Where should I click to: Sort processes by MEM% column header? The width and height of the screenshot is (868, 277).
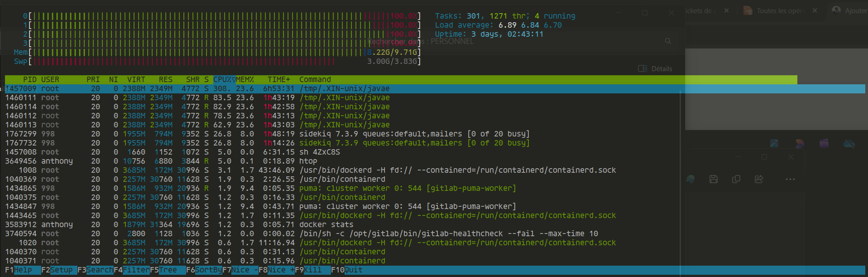click(x=245, y=80)
